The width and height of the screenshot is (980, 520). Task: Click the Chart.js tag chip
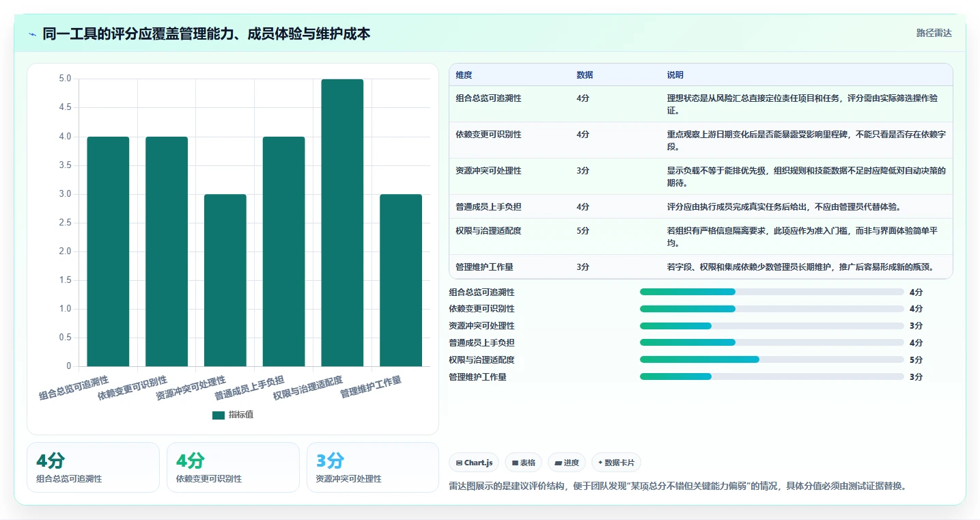click(474, 463)
